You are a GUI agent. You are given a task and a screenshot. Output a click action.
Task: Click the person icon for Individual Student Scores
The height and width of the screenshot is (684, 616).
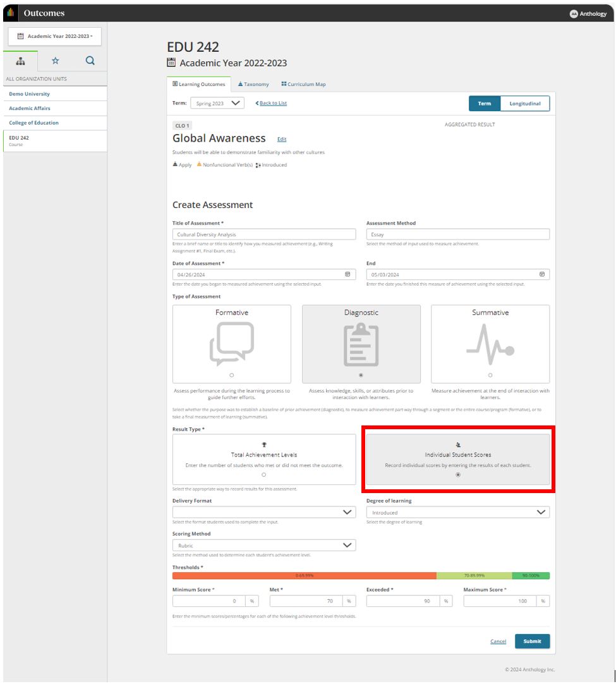click(x=458, y=445)
